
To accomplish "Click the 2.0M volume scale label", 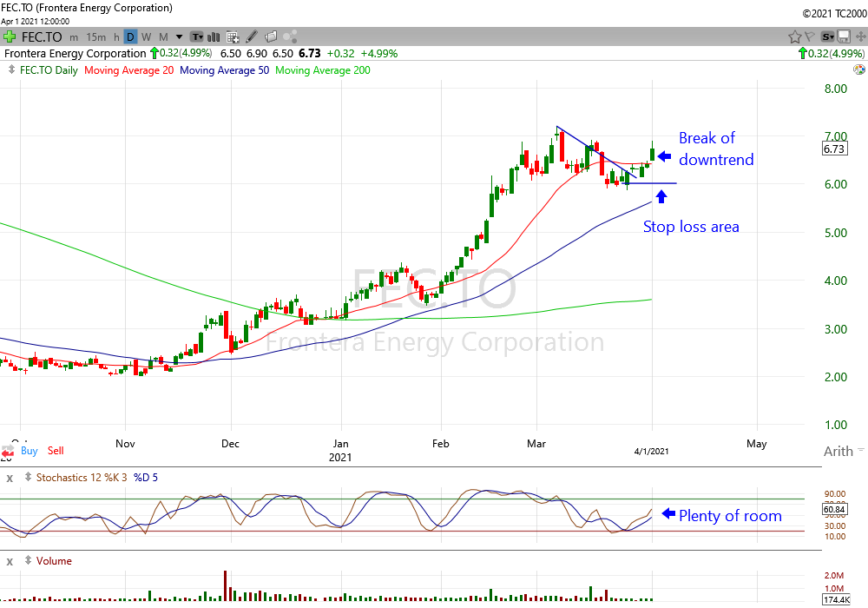I will (834, 576).
